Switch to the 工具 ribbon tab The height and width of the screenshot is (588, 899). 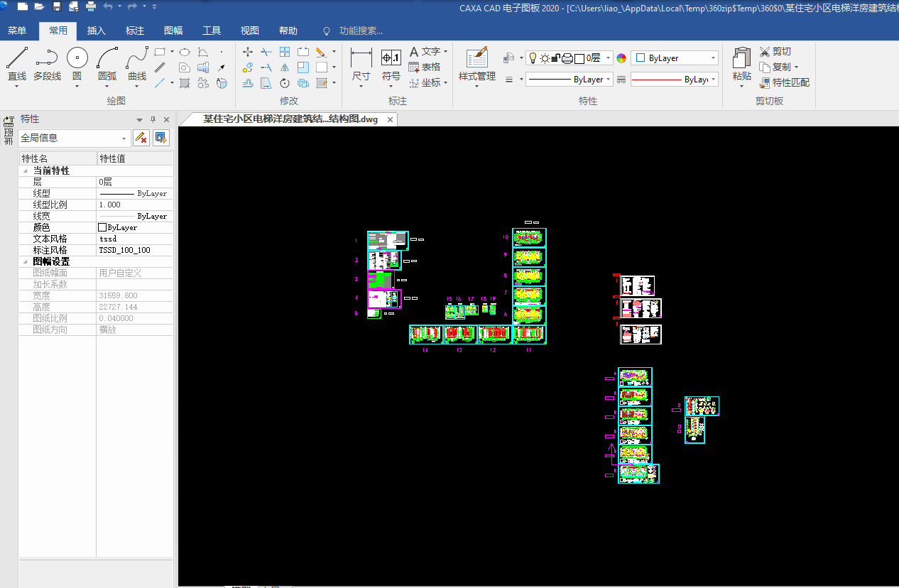tap(212, 31)
